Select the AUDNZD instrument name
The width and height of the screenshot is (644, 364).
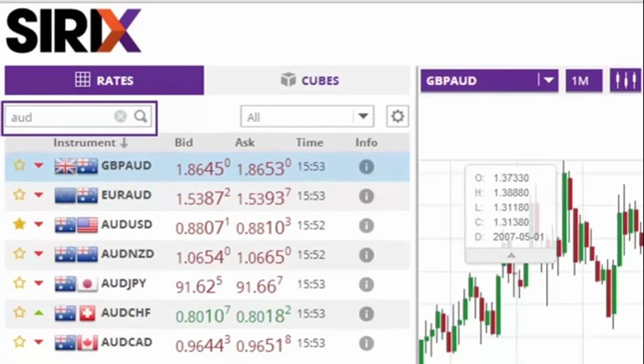point(128,254)
